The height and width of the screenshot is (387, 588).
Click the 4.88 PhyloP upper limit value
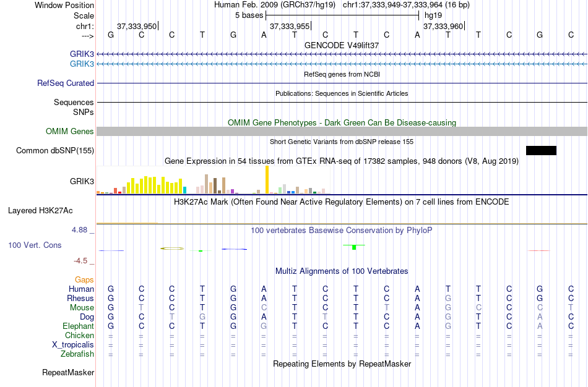coord(79,229)
